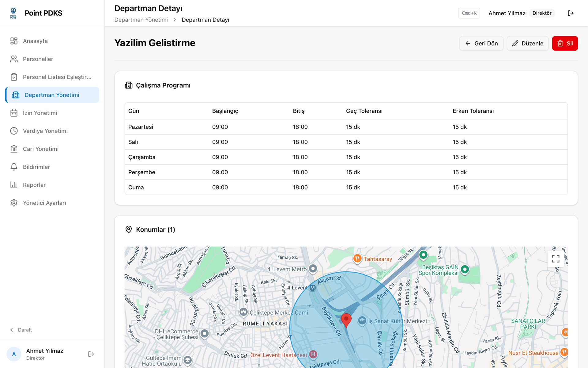The width and height of the screenshot is (588, 368).
Task: Open Anasayfa dashboard icon in sidebar
Action: 14,41
